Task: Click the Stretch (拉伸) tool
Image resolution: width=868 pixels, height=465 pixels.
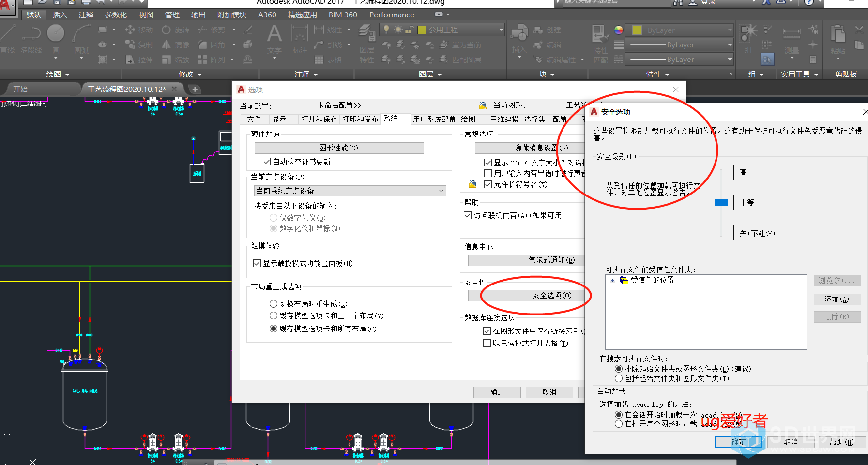Action: click(139, 60)
